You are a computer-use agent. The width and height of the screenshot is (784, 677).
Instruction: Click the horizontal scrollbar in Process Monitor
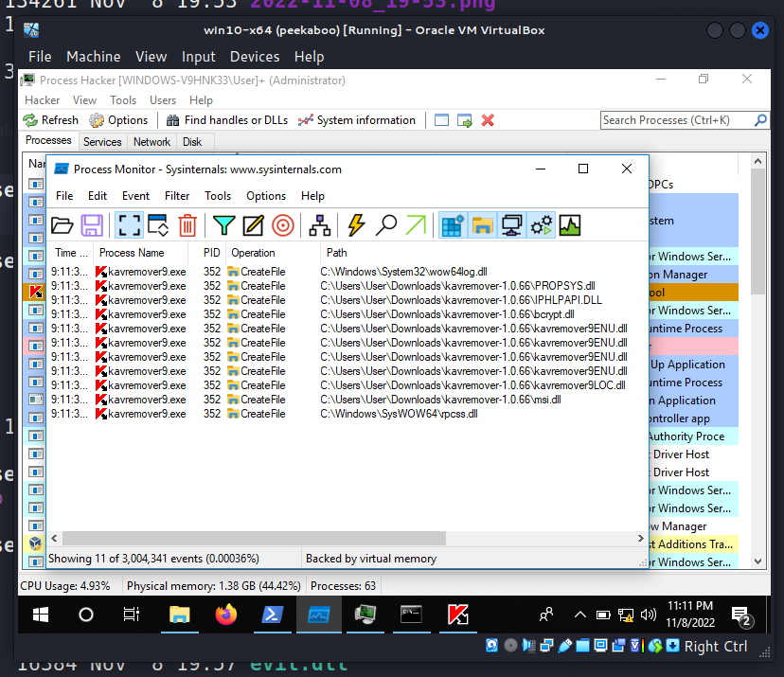(254, 539)
